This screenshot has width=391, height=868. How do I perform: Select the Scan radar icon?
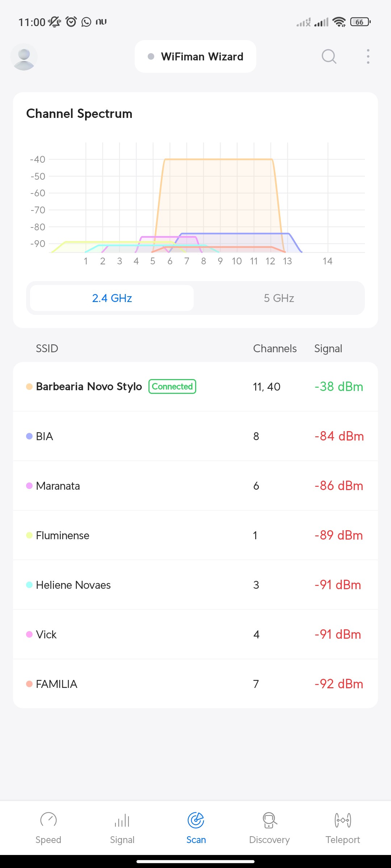coord(196,820)
